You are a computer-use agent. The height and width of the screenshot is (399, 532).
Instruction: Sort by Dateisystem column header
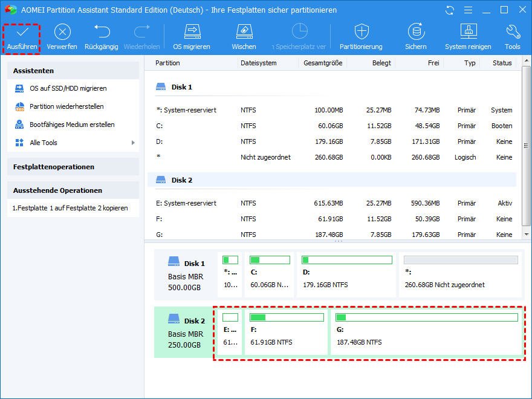259,63
